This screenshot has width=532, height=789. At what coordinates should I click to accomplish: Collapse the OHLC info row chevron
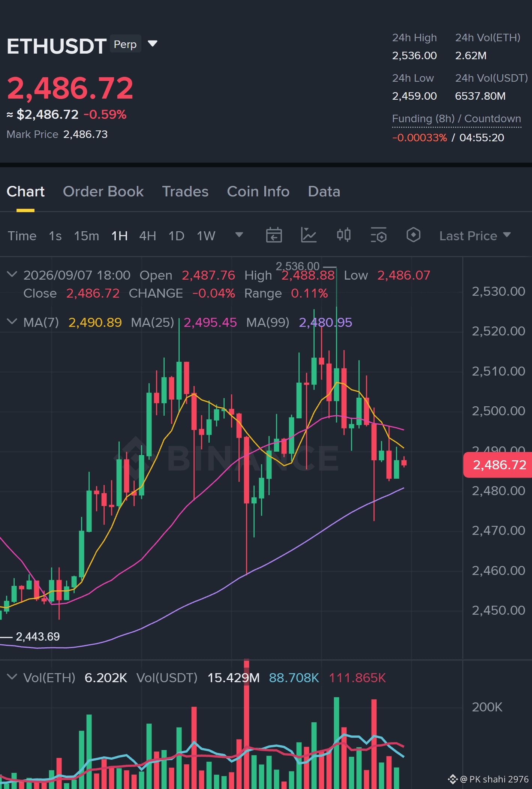(x=12, y=274)
